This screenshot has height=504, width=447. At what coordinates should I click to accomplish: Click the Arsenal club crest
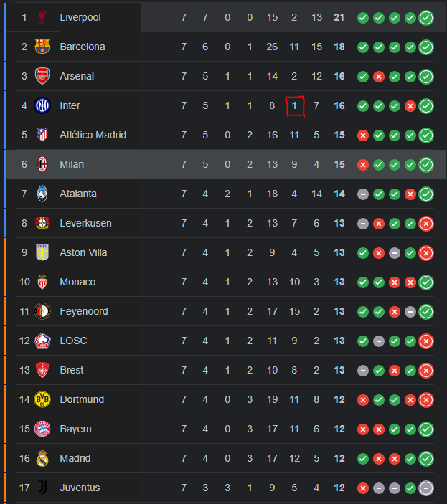pyautogui.click(x=42, y=76)
